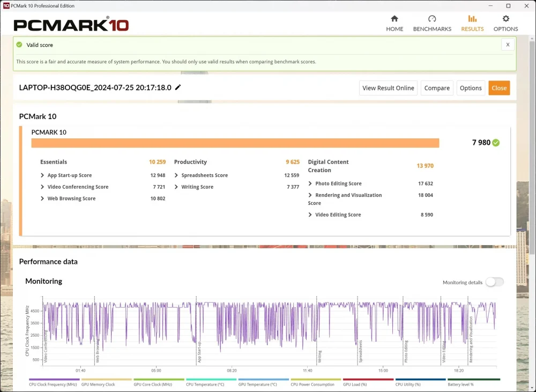Image resolution: width=536 pixels, height=392 pixels.
Task: Click the pencil icon to rename result
Action: click(178, 87)
